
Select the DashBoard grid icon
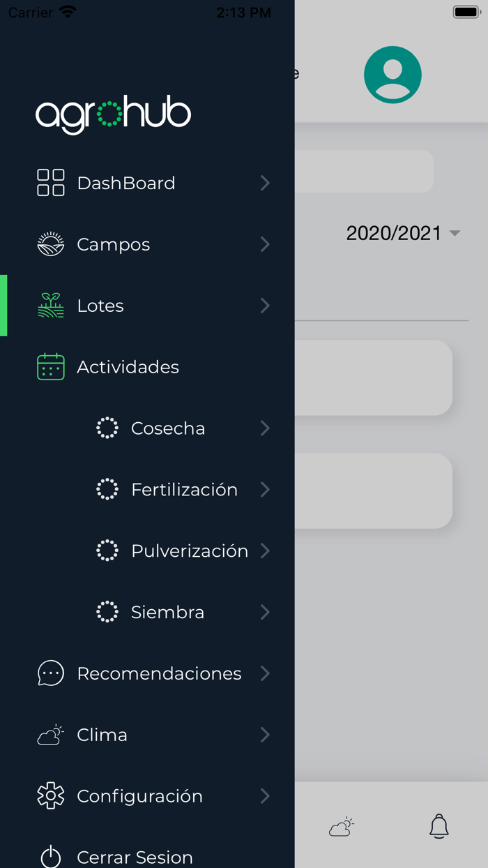49,183
